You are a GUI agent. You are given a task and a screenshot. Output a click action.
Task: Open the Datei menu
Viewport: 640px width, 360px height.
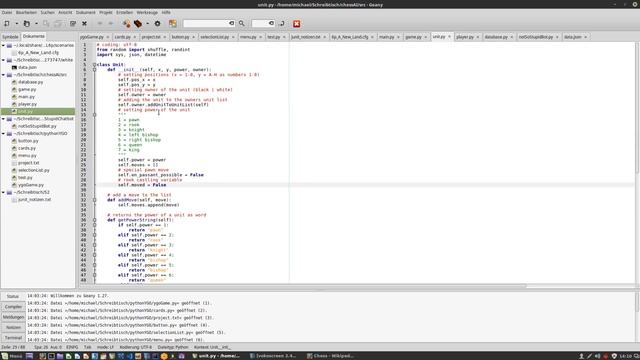(7, 13)
